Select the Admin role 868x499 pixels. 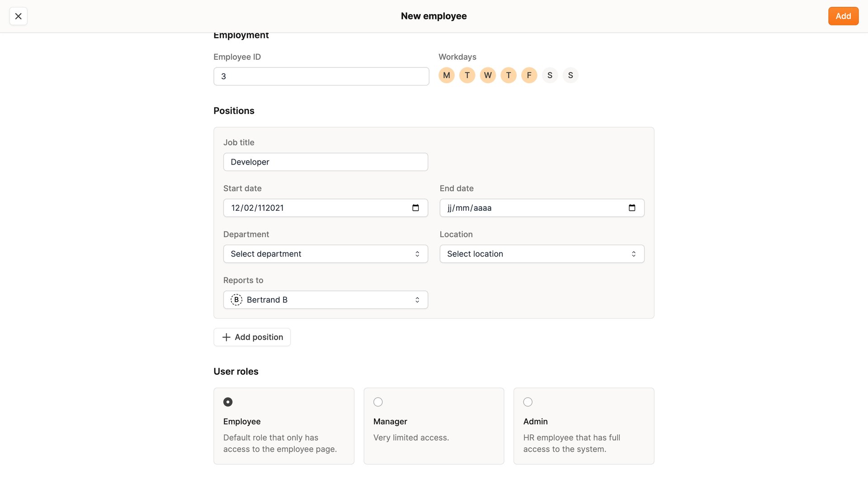pos(528,402)
